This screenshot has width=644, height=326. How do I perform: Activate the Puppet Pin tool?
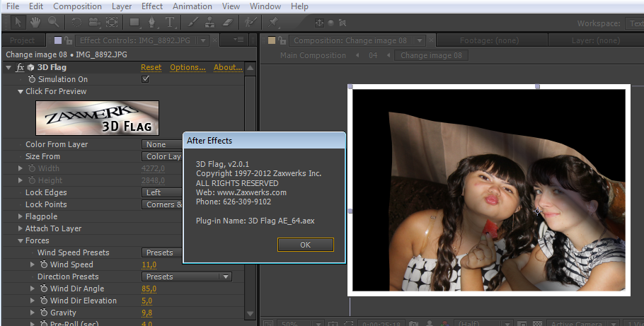[275, 23]
